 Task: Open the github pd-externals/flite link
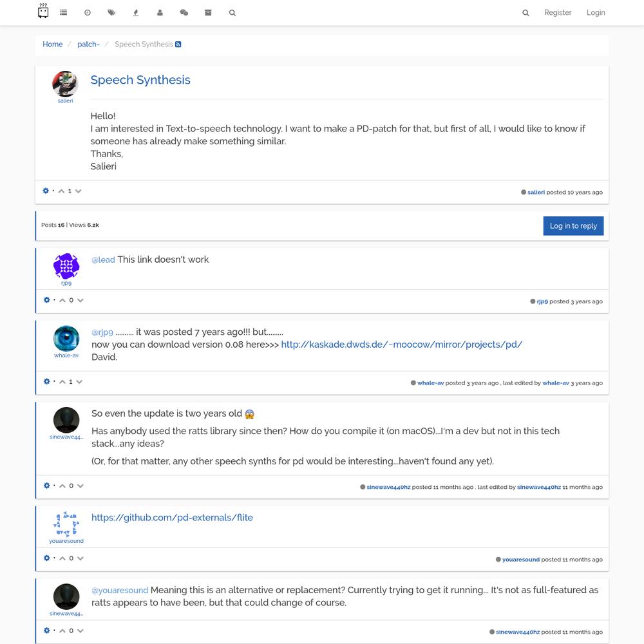click(x=172, y=518)
